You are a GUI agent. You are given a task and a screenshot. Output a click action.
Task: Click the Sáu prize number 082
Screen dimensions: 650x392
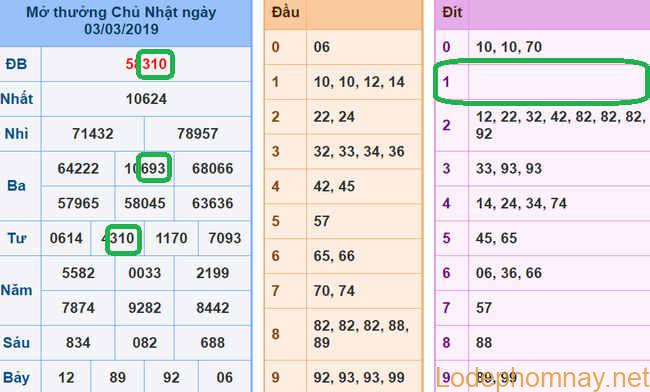tap(145, 343)
